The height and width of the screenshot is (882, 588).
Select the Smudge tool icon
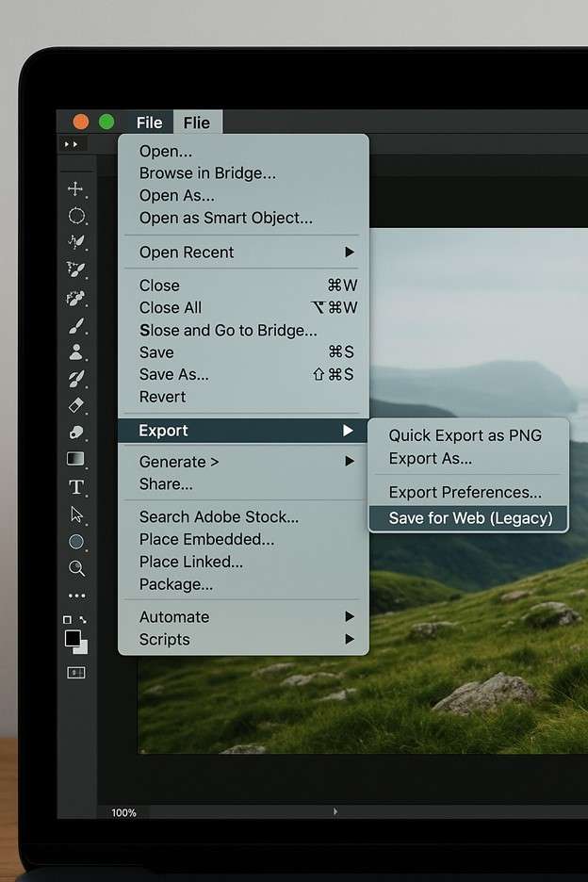[x=76, y=432]
